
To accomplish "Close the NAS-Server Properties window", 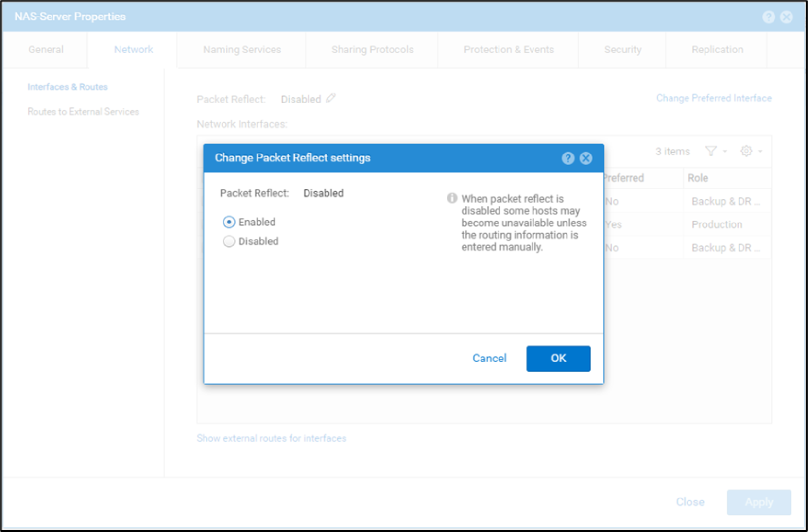I will tap(787, 17).
